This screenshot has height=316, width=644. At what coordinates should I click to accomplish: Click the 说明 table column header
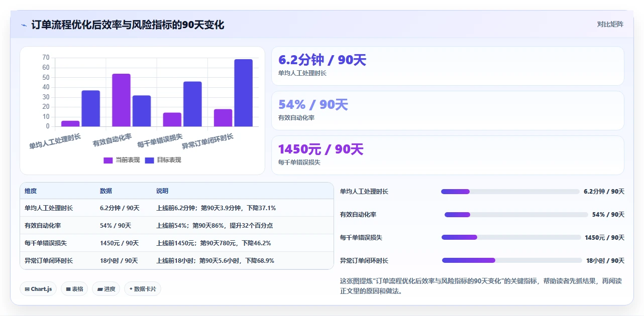pyautogui.click(x=162, y=191)
